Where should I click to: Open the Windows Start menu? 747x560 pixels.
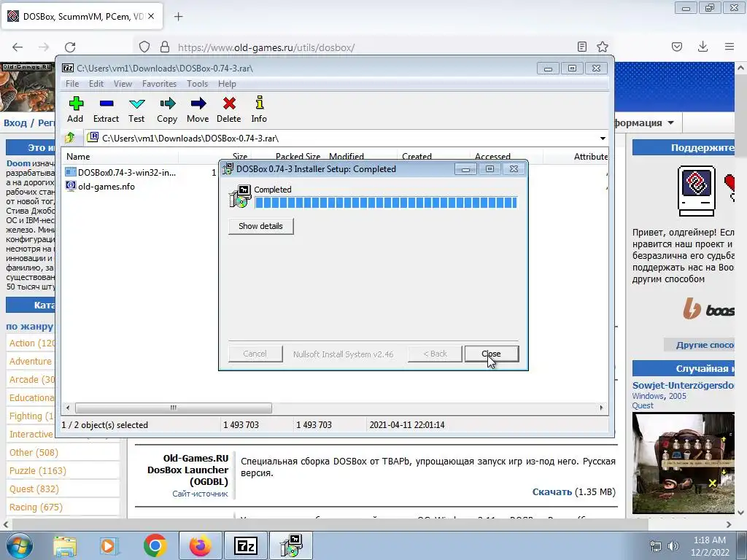point(20,545)
